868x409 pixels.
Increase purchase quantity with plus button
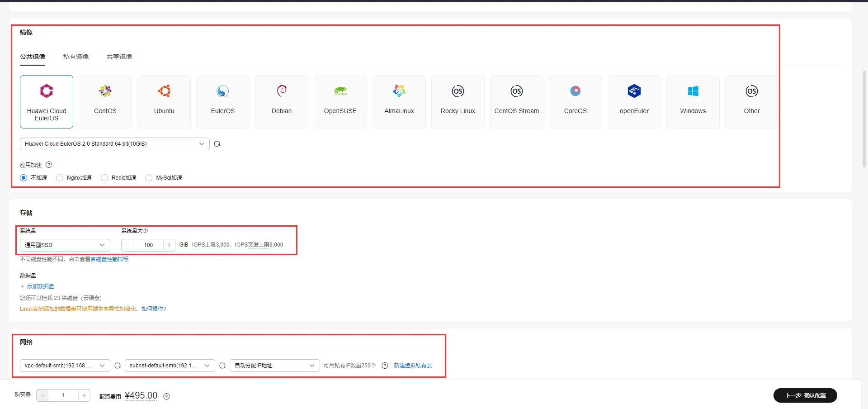(84, 395)
